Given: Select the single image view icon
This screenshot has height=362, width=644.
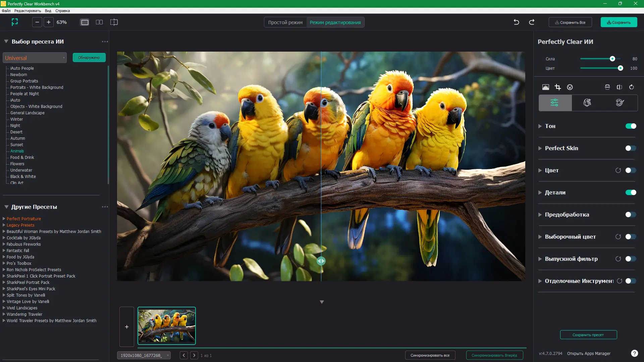Looking at the screenshot, I should pos(85,22).
